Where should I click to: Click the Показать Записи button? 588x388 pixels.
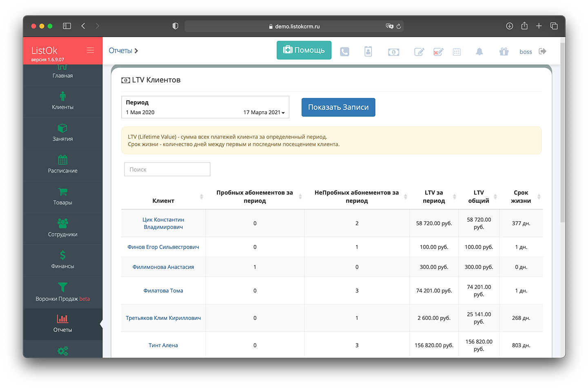pyautogui.click(x=338, y=107)
